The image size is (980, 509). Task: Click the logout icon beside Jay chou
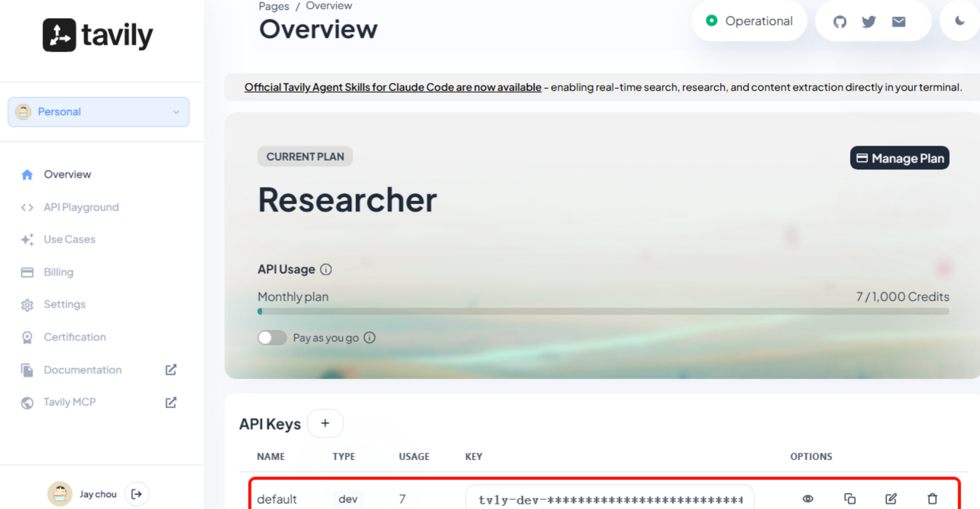point(137,494)
